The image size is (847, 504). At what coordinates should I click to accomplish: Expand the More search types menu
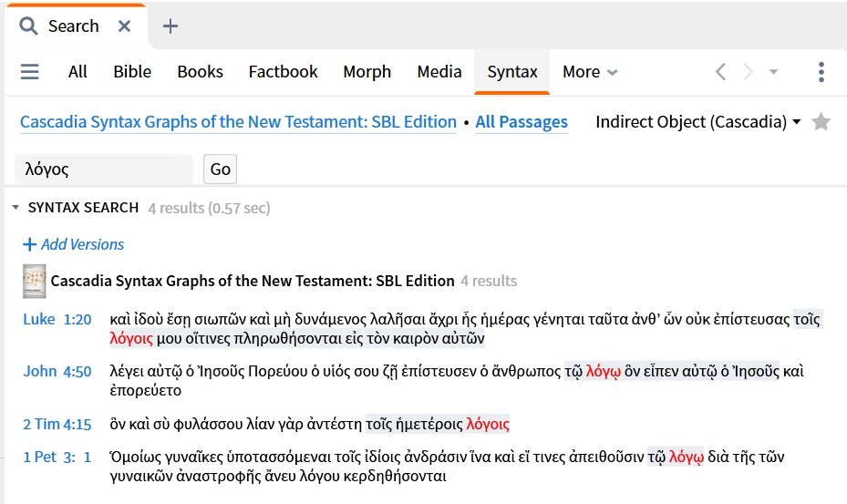pos(590,72)
